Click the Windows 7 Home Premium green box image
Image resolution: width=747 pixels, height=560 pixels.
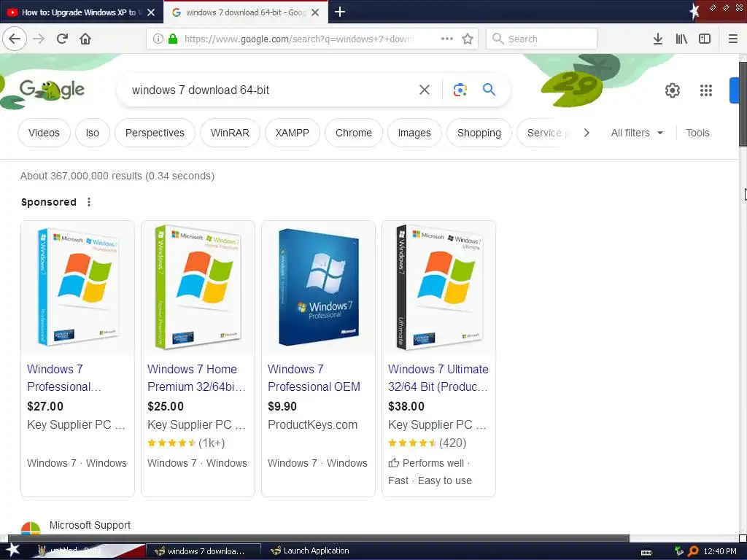tap(198, 287)
